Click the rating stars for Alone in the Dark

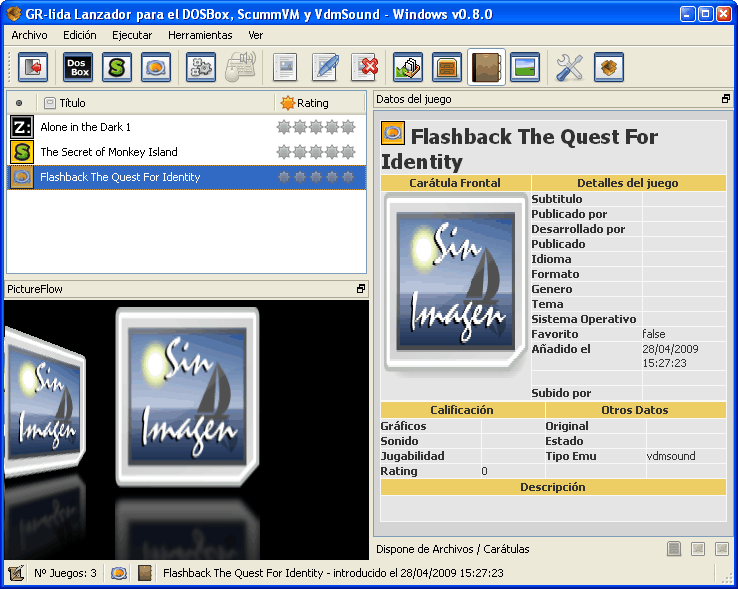tap(316, 127)
